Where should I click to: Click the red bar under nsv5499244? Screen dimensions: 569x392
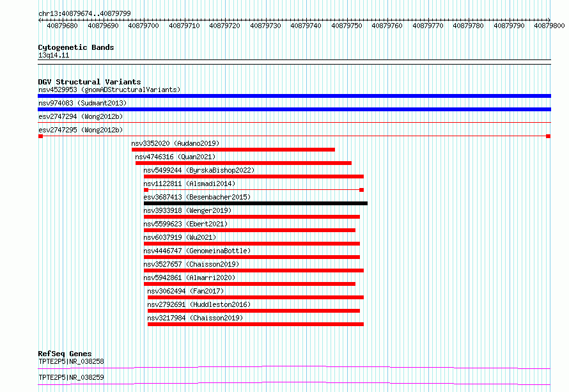254,176
